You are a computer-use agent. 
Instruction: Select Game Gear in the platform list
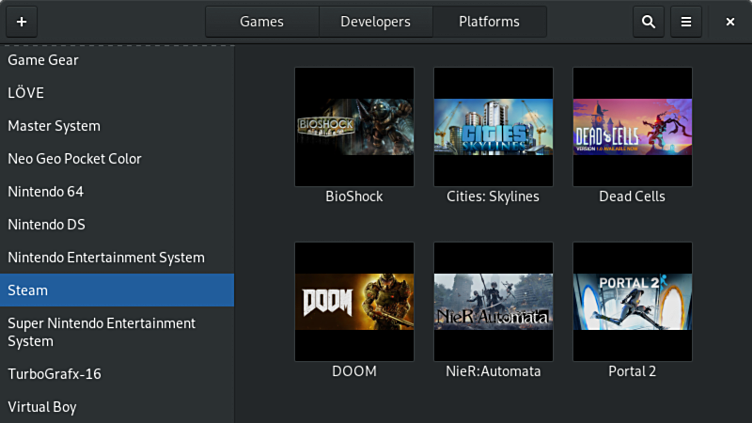point(43,60)
